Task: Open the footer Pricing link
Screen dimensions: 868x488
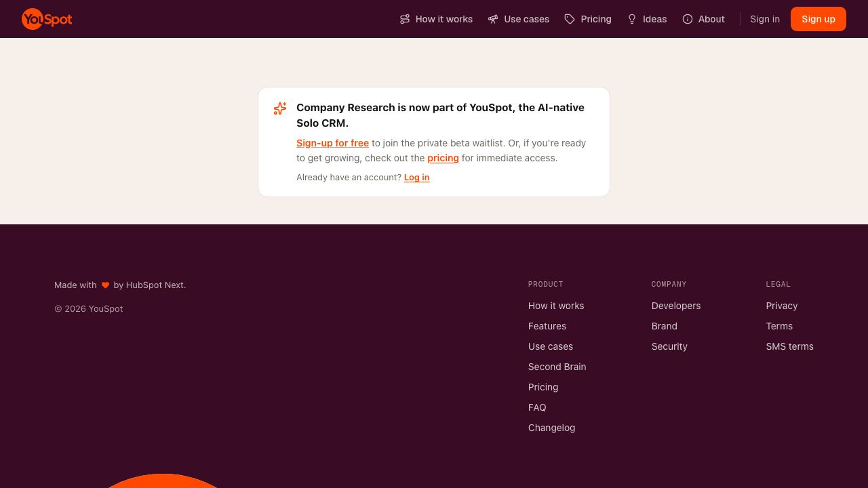Action: click(543, 387)
